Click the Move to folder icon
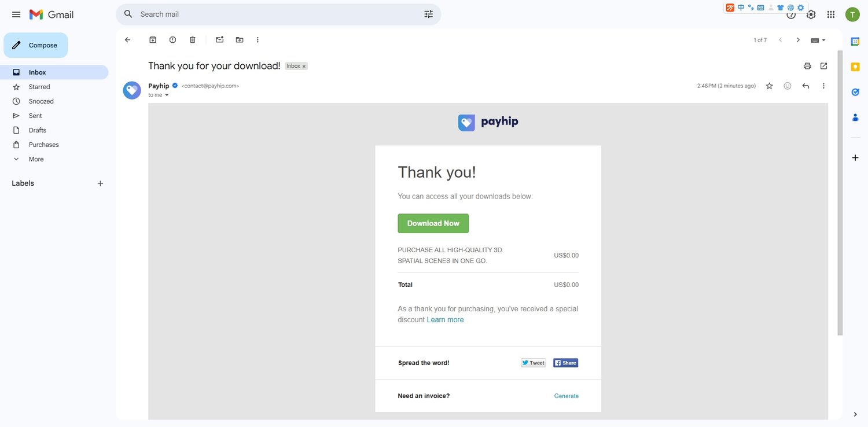Screen dimensions: 868x427 240,40
